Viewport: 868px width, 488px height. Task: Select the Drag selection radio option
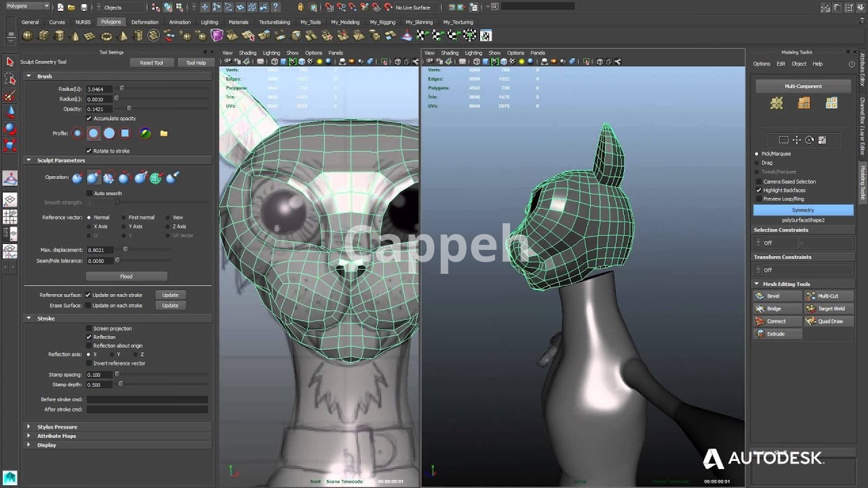[x=757, y=163]
